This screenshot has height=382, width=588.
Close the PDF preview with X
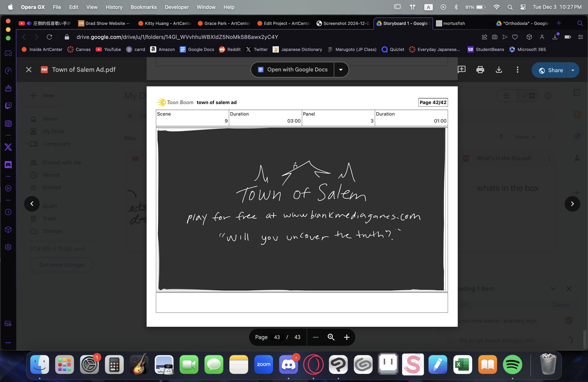(x=29, y=70)
